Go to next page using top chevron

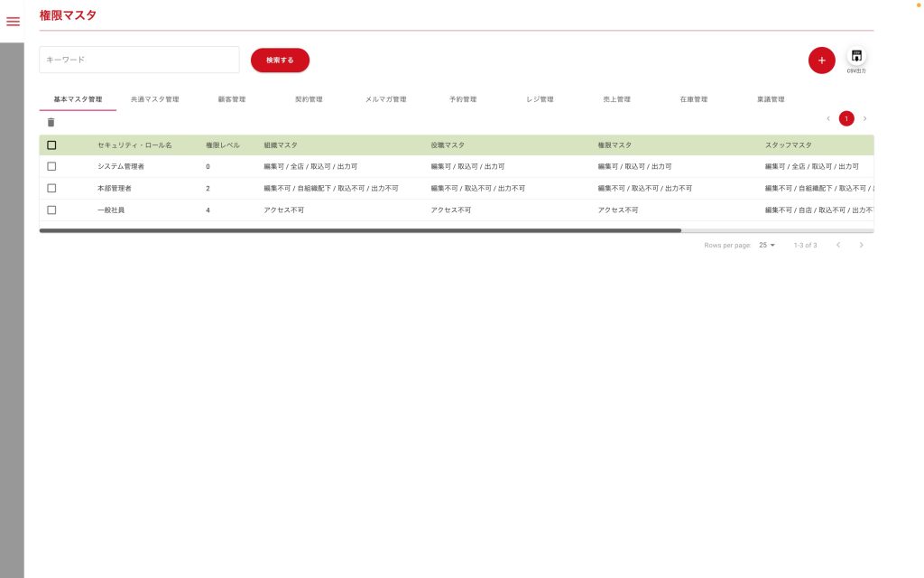pyautogui.click(x=864, y=118)
